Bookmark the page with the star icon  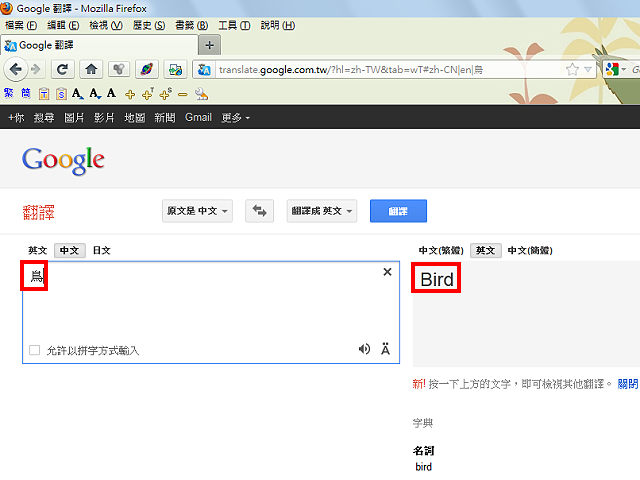click(x=572, y=70)
